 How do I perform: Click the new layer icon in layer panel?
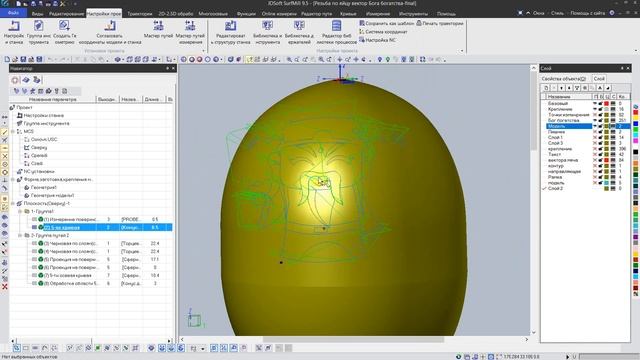point(546,88)
